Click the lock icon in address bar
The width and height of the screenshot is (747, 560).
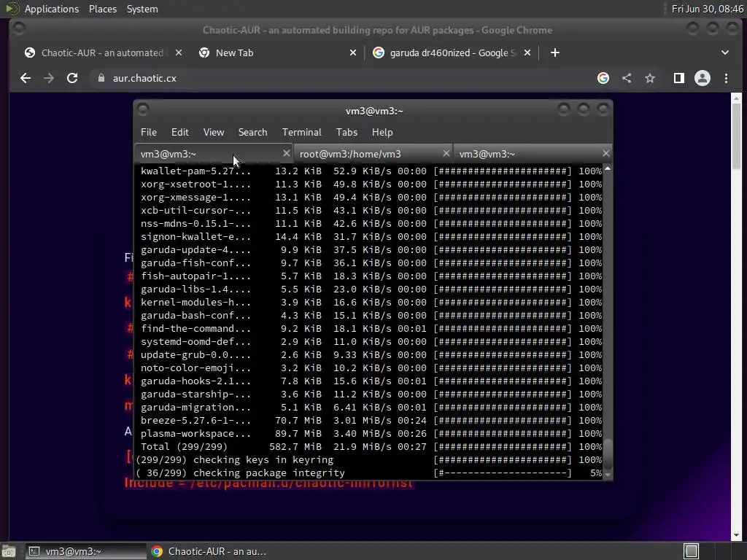click(101, 78)
